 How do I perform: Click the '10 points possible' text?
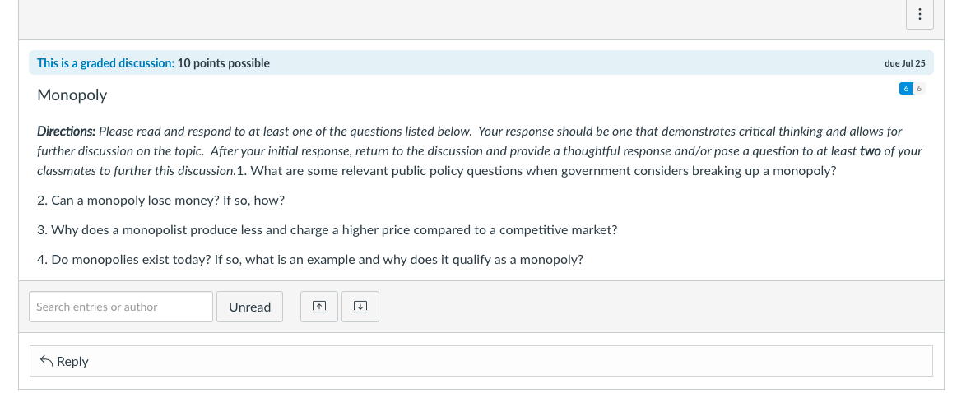pos(224,63)
